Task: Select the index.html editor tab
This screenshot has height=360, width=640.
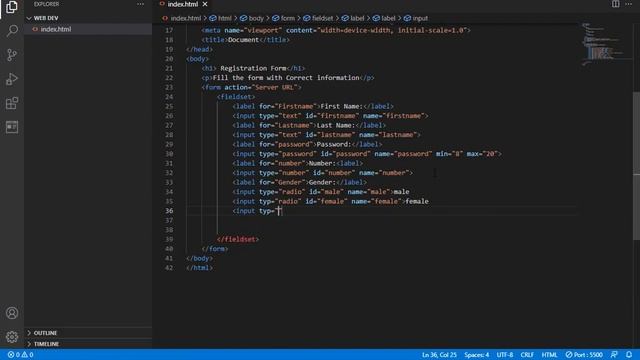Action: pos(182,4)
